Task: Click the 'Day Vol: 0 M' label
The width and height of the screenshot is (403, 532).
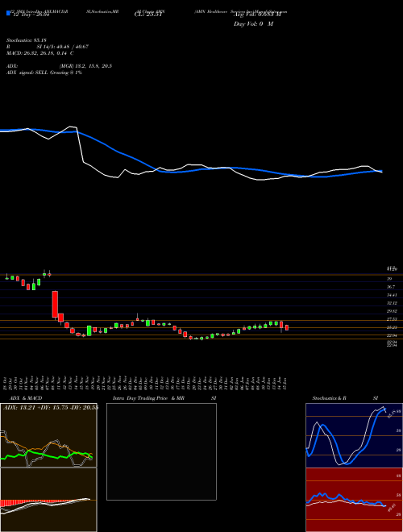Action: tap(253, 24)
